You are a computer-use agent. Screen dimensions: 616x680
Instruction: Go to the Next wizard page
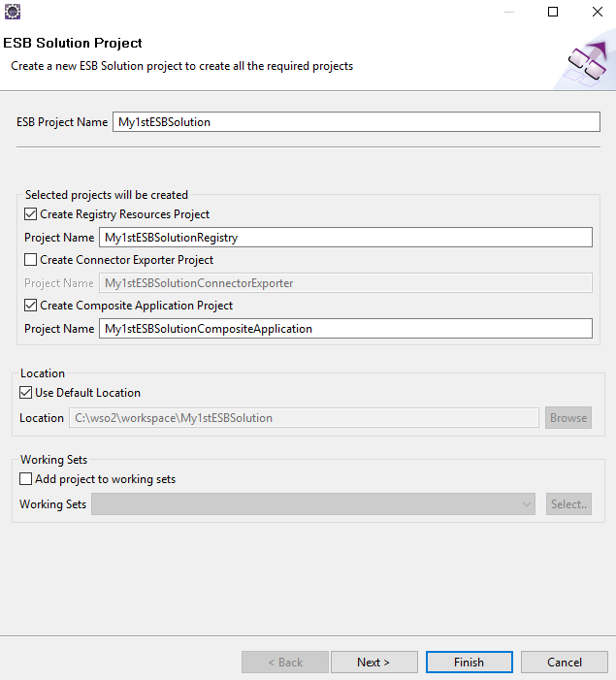point(373,663)
